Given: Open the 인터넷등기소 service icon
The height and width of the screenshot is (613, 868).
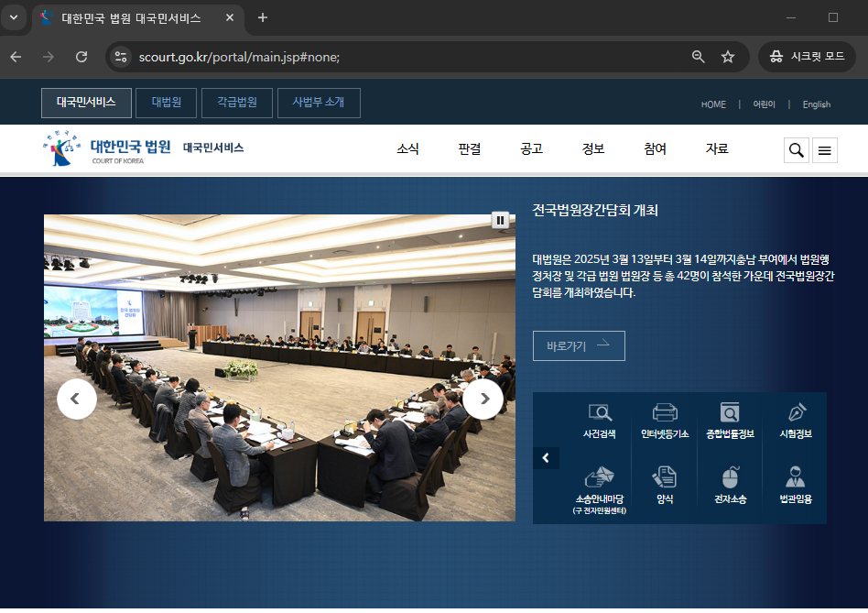Looking at the screenshot, I should (664, 419).
